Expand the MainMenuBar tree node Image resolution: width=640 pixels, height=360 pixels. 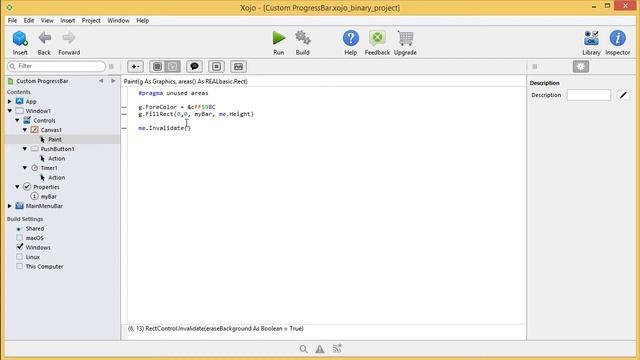(x=10, y=206)
